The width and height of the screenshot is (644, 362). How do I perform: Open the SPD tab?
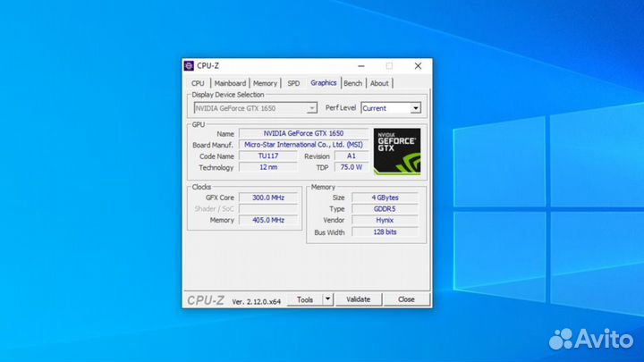(293, 83)
